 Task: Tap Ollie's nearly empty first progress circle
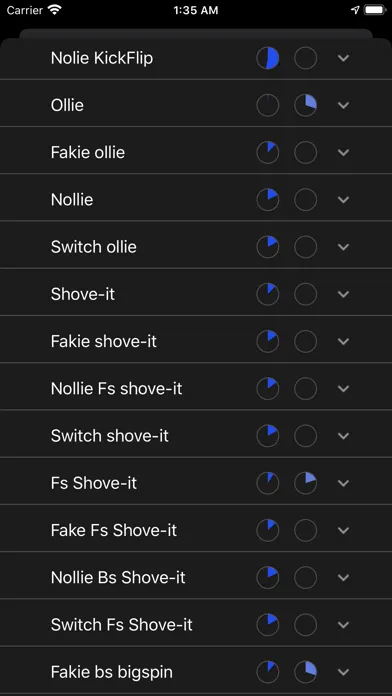[268, 105]
